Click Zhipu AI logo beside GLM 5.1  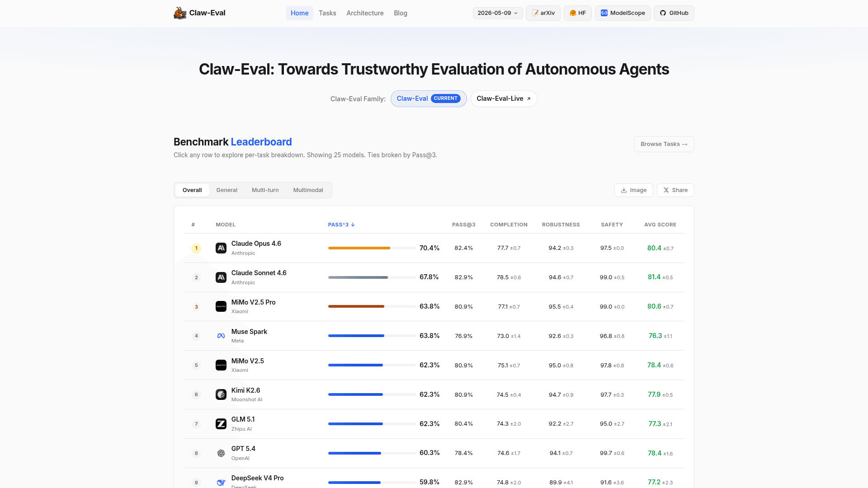221,424
